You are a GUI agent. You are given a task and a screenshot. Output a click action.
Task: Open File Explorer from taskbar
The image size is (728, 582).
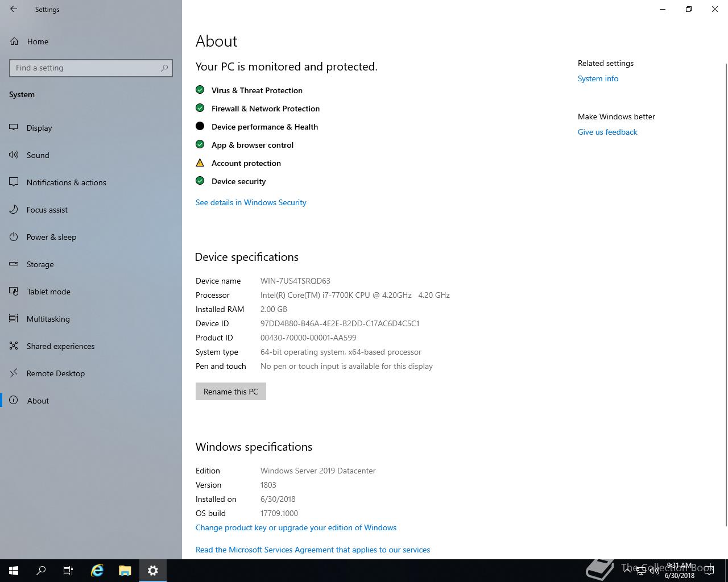[x=125, y=571]
